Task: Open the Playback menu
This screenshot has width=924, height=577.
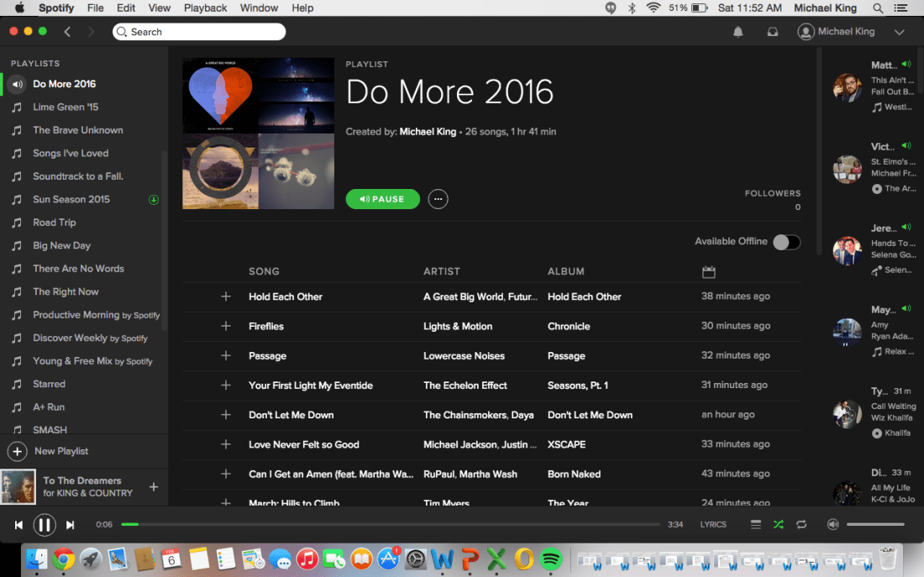Action: (205, 8)
